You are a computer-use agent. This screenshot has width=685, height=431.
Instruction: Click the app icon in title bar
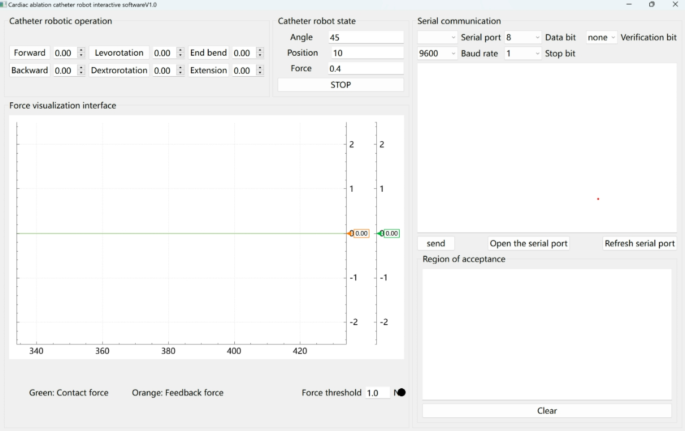click(x=4, y=4)
